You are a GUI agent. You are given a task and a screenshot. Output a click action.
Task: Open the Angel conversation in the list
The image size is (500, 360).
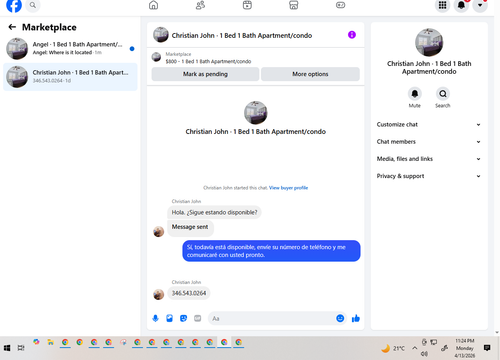70,49
